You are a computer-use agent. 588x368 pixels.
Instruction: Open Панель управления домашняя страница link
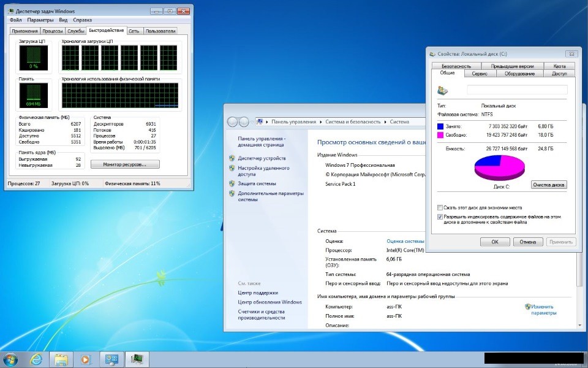point(261,142)
